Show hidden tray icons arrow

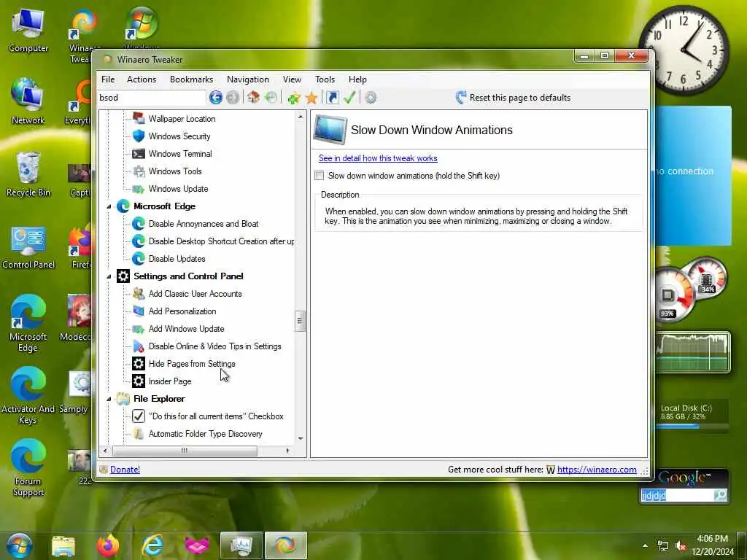tap(645, 545)
